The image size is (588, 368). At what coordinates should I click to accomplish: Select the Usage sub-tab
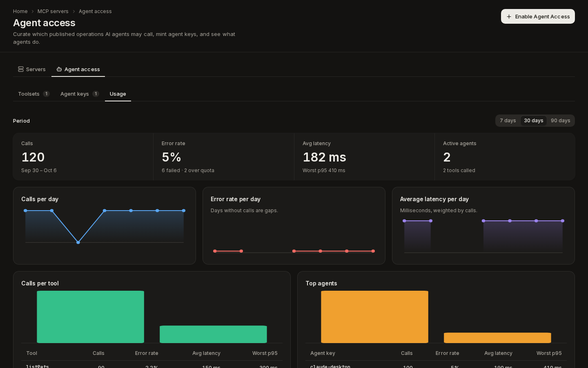coord(118,94)
